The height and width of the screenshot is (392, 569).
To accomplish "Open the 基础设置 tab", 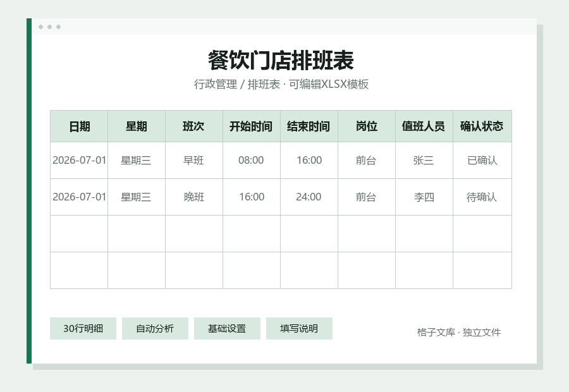I will point(227,329).
